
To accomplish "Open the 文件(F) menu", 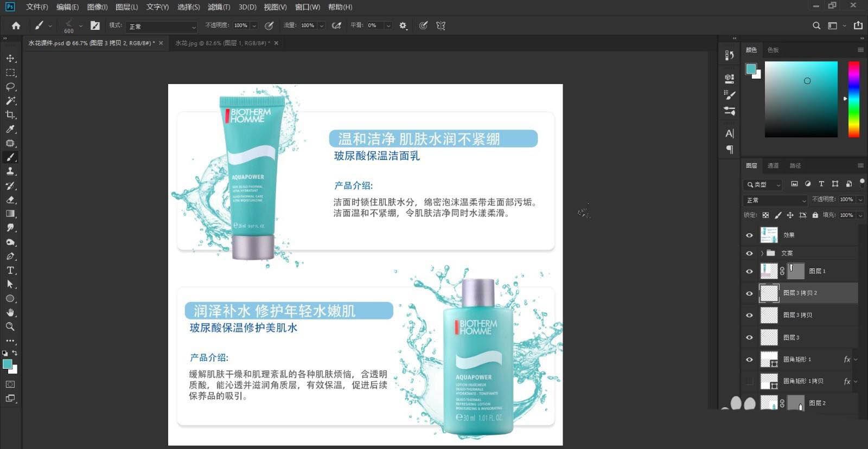I will (x=37, y=7).
